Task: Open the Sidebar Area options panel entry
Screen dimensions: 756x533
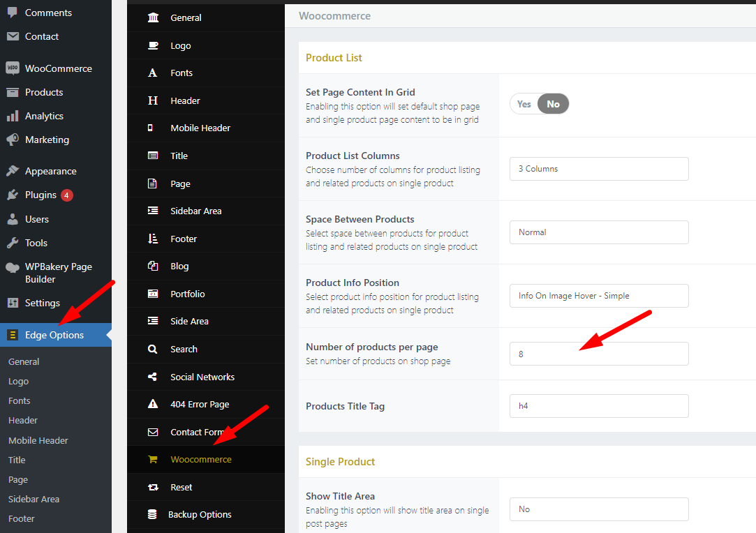Action: [x=206, y=211]
